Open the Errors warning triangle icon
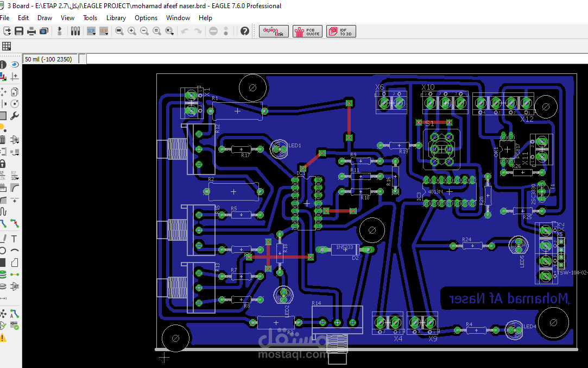This screenshot has width=588, height=368. coord(3,338)
